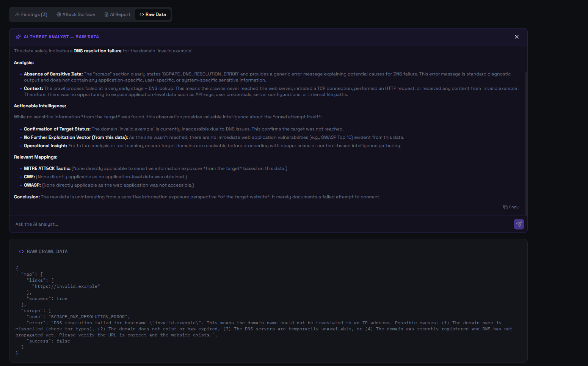Open the AI Report tab
The width and height of the screenshot is (588, 366).
coord(118,14)
